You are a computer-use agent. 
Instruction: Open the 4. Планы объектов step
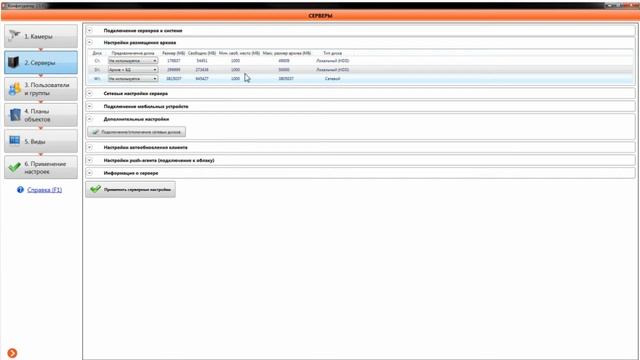click(41, 115)
